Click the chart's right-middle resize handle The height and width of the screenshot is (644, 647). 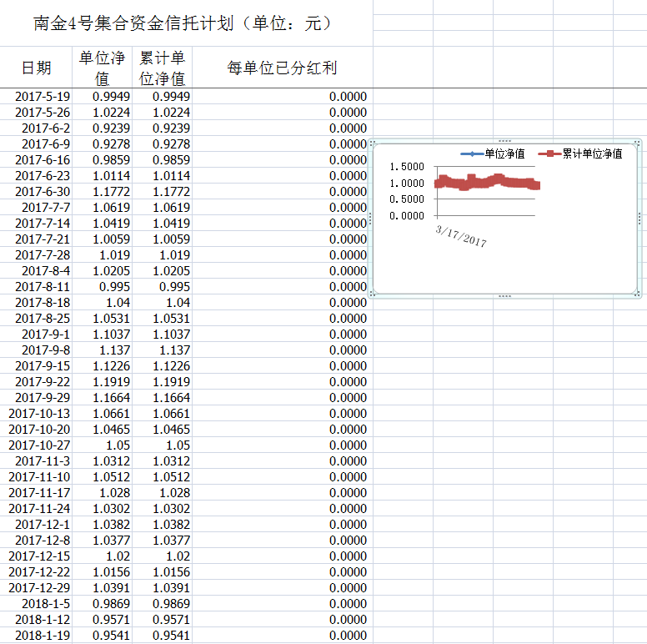638,219
